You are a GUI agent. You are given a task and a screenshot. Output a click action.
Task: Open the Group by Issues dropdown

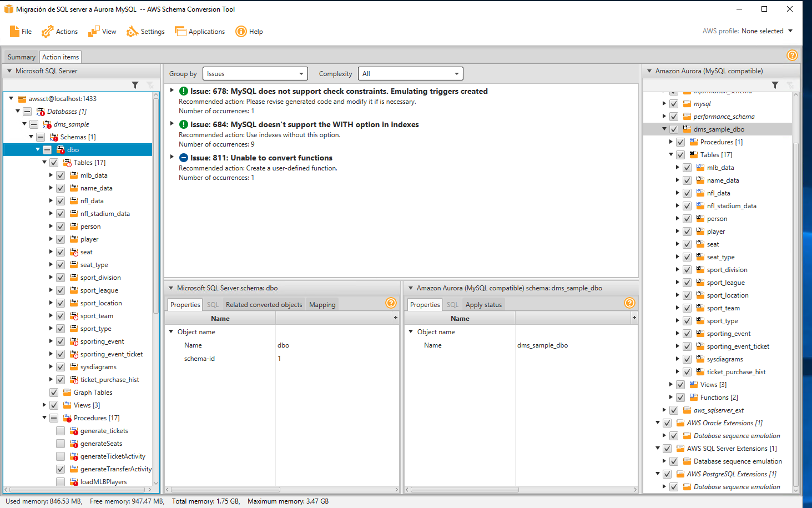point(255,74)
